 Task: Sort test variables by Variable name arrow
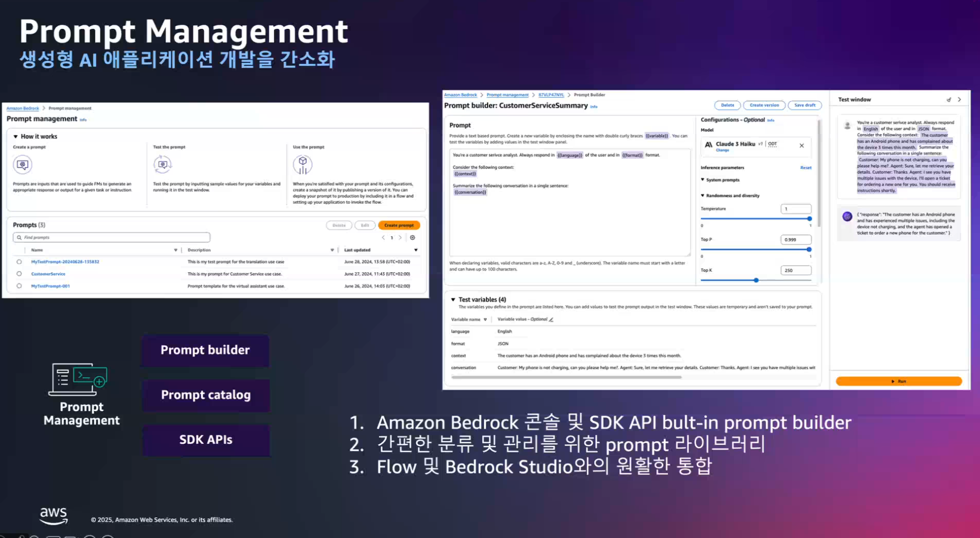(x=485, y=319)
